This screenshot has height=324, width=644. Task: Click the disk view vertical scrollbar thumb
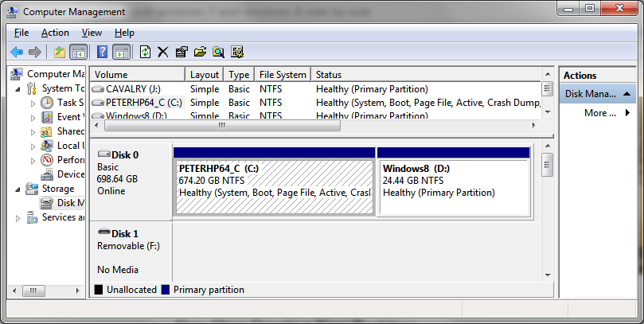point(547,165)
